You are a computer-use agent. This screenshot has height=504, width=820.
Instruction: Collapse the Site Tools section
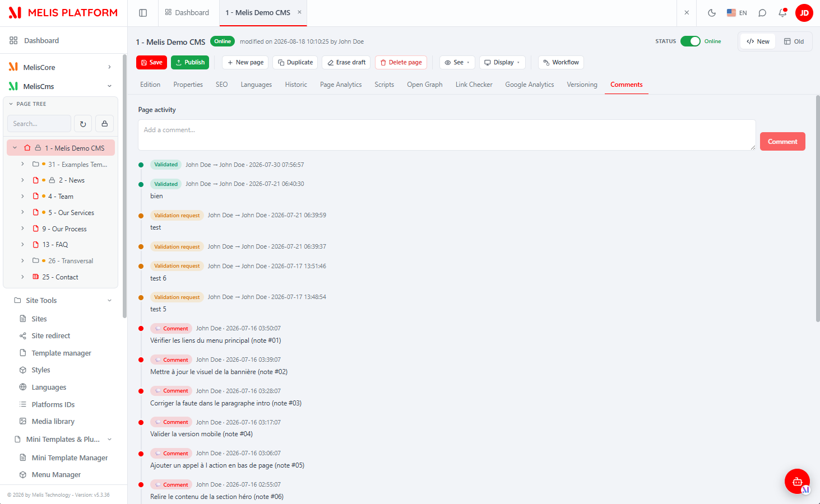pyautogui.click(x=109, y=301)
